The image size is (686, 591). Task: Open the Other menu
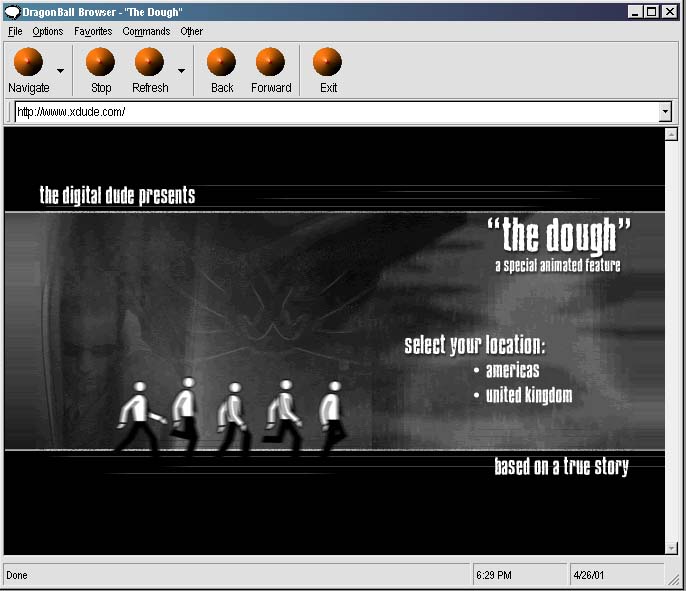pyautogui.click(x=191, y=31)
